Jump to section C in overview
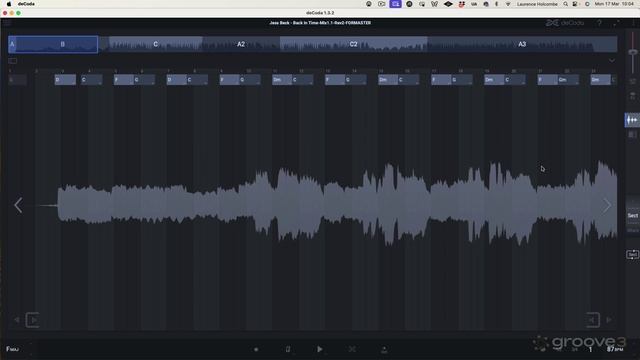640x360 pixels. (x=156, y=44)
